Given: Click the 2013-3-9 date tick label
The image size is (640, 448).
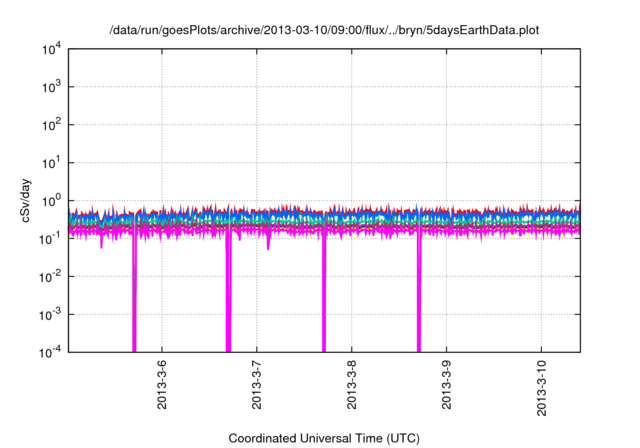Looking at the screenshot, I should pyautogui.click(x=446, y=384).
